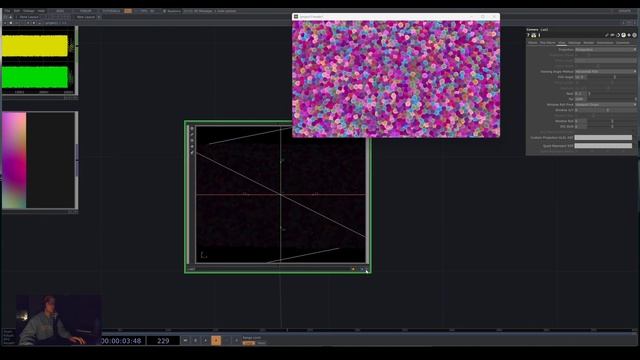Image resolution: width=640 pixels, height=360 pixels.
Task: Toggle the Realtime checkbox
Action: [x=164, y=11]
